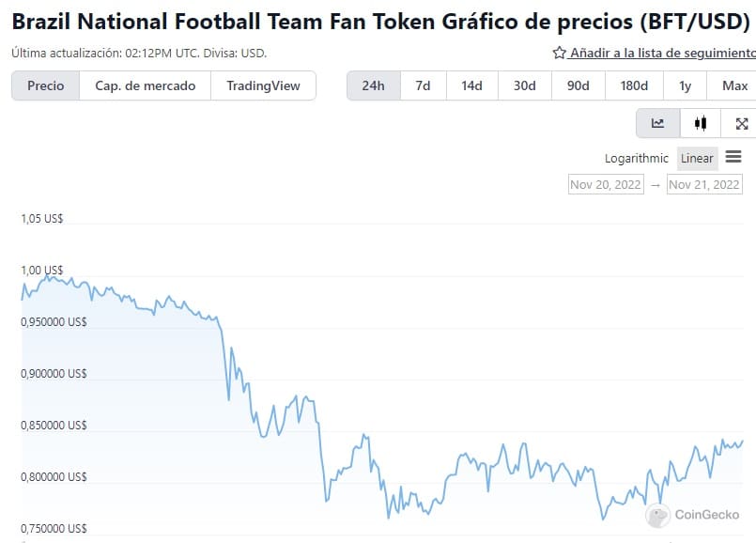
Task: Switch to candlestick chart icon
Action: point(700,123)
